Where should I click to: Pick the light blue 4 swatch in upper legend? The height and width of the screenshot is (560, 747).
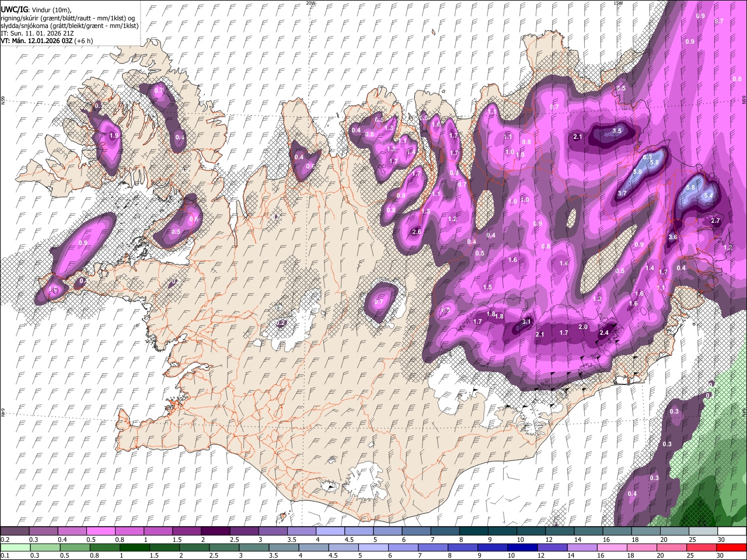tap(330, 531)
